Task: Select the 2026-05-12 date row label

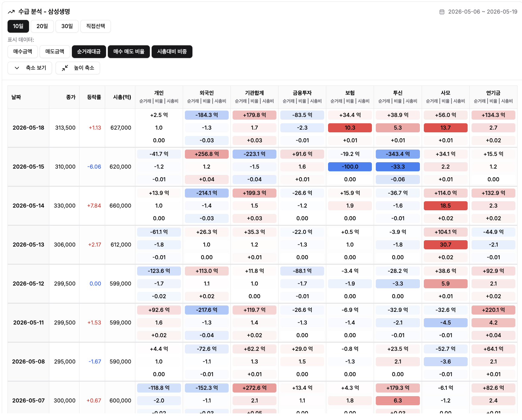Action: click(x=28, y=284)
